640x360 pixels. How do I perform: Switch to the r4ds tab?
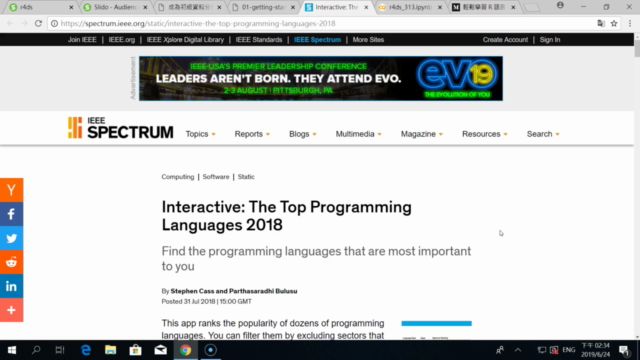(40, 7)
